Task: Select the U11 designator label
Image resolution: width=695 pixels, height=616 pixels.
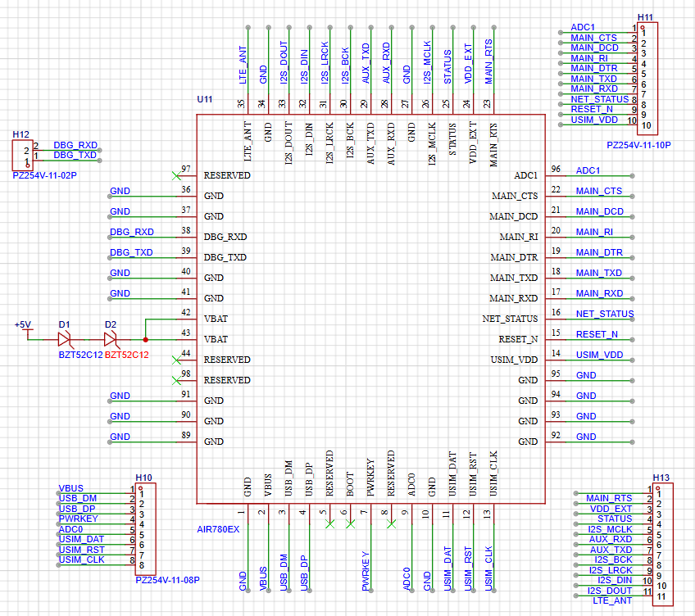Action: tap(205, 99)
